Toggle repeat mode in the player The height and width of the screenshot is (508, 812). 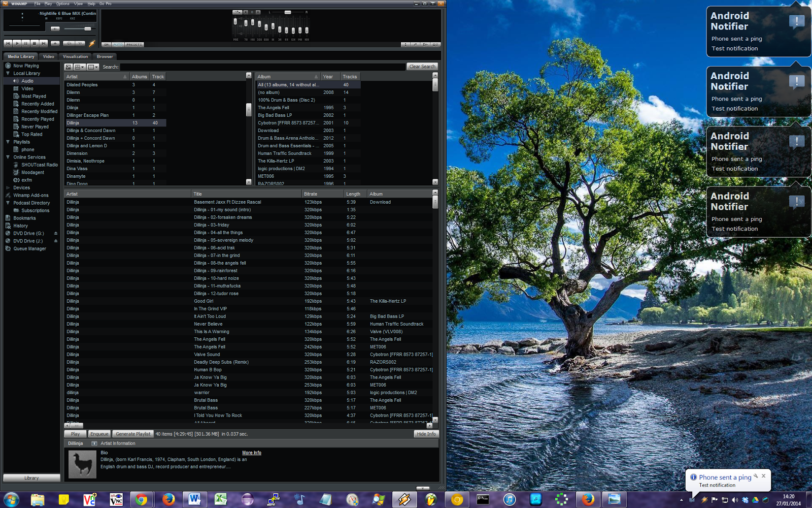(x=80, y=44)
